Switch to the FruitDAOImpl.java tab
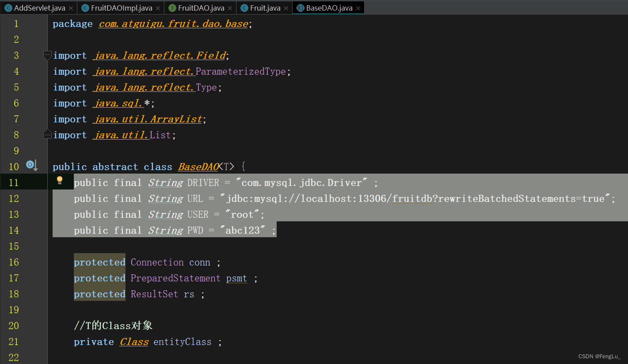Viewport: 628px width, 364px height. (122, 8)
